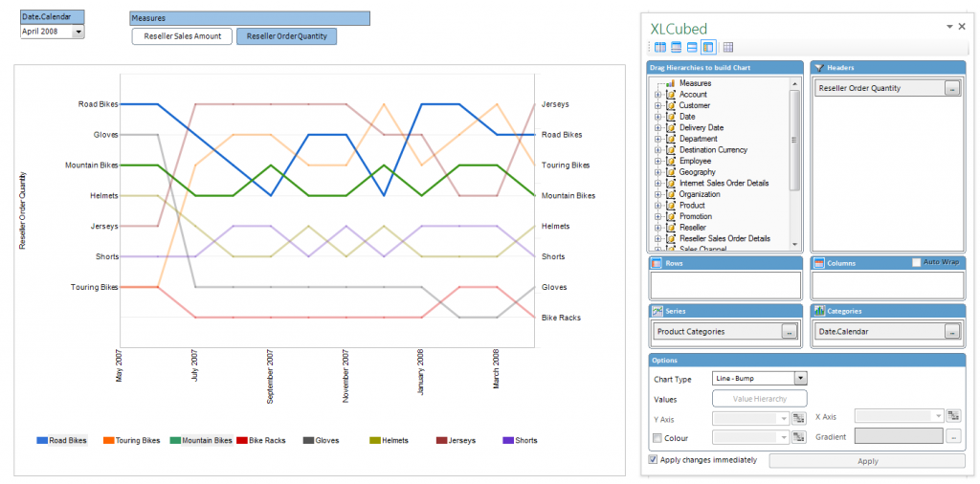The image size is (980, 484).
Task: Select the Reseller Sales Amount measure
Action: click(182, 36)
